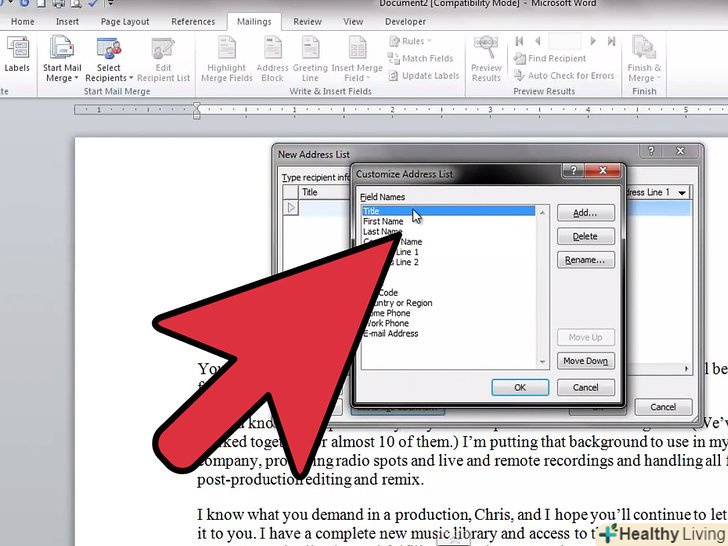Go to the last record
Viewport: 728px width, 546px height.
tap(611, 41)
